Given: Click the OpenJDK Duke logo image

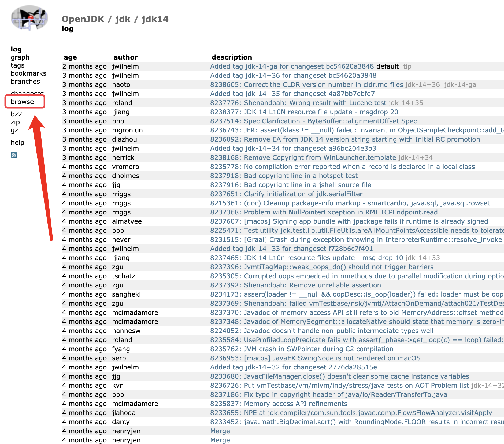Looking at the screenshot, I should click(29, 18).
